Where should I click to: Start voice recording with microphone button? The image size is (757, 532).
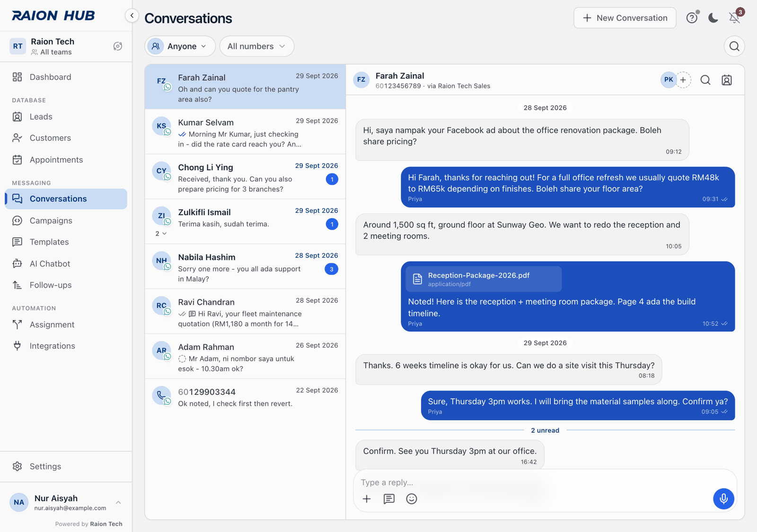point(723,498)
